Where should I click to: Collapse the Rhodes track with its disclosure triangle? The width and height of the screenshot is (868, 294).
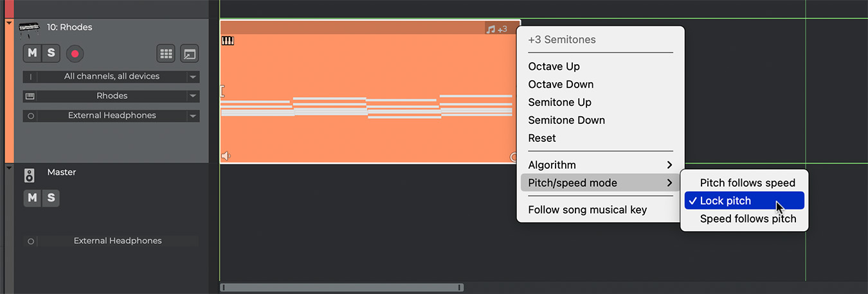(9, 23)
